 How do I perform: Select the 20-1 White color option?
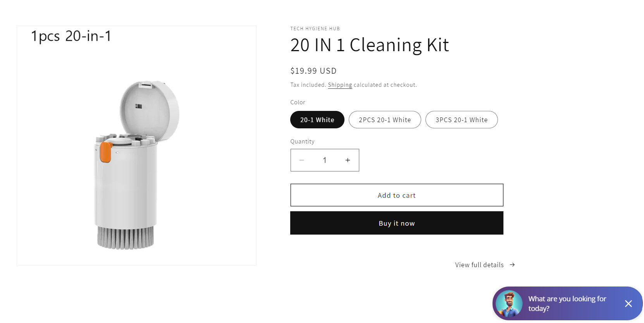coord(317,119)
